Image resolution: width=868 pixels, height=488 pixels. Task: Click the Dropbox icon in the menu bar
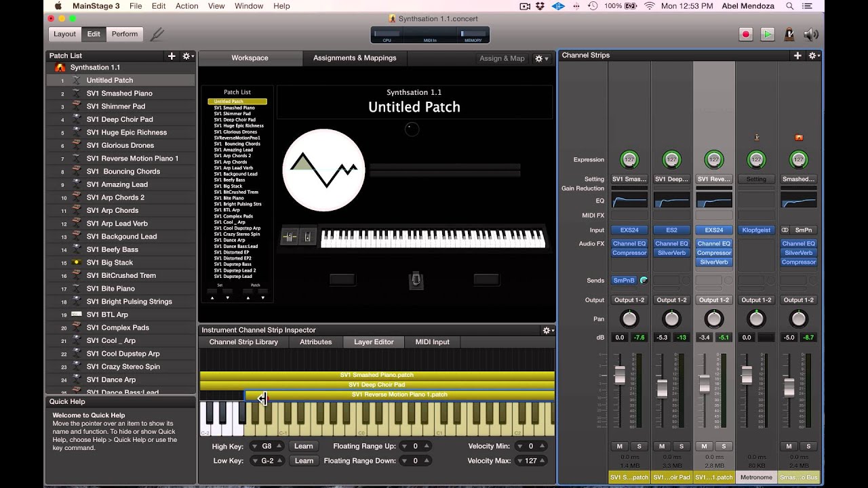pyautogui.click(x=541, y=6)
